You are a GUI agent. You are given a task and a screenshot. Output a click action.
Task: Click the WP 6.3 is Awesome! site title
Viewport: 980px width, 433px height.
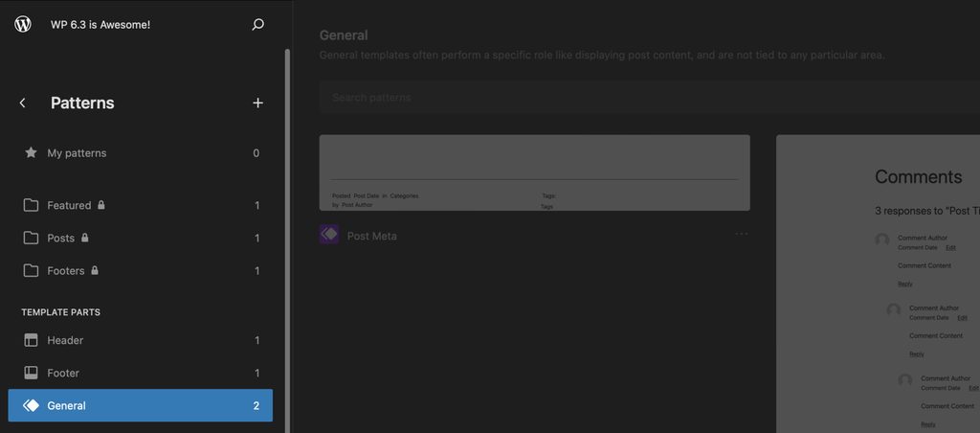tap(100, 25)
